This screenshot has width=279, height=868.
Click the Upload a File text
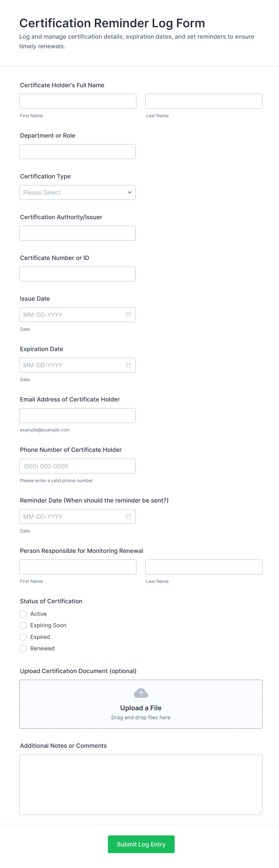point(141,708)
